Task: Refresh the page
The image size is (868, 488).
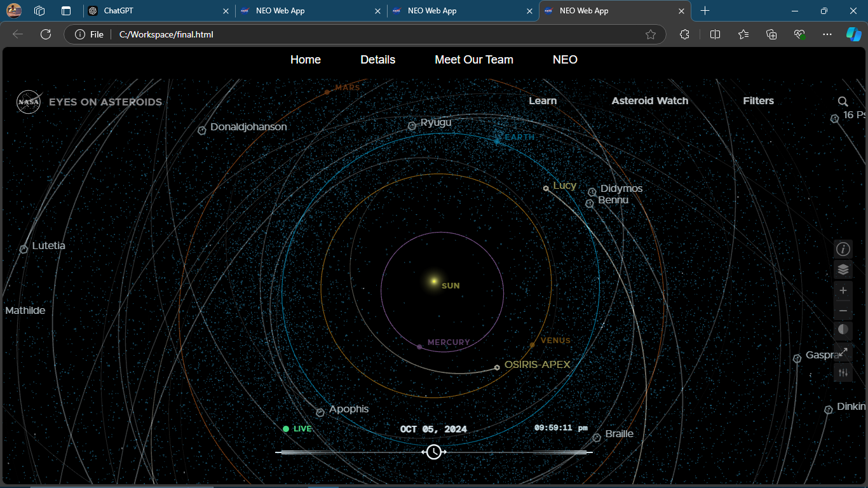Action: pyautogui.click(x=46, y=34)
